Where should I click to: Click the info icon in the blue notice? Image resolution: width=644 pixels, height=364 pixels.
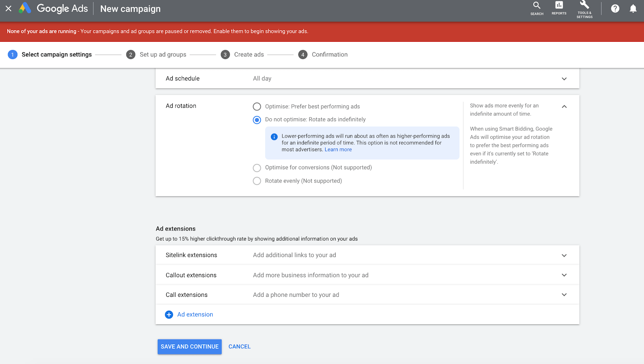pos(274,137)
